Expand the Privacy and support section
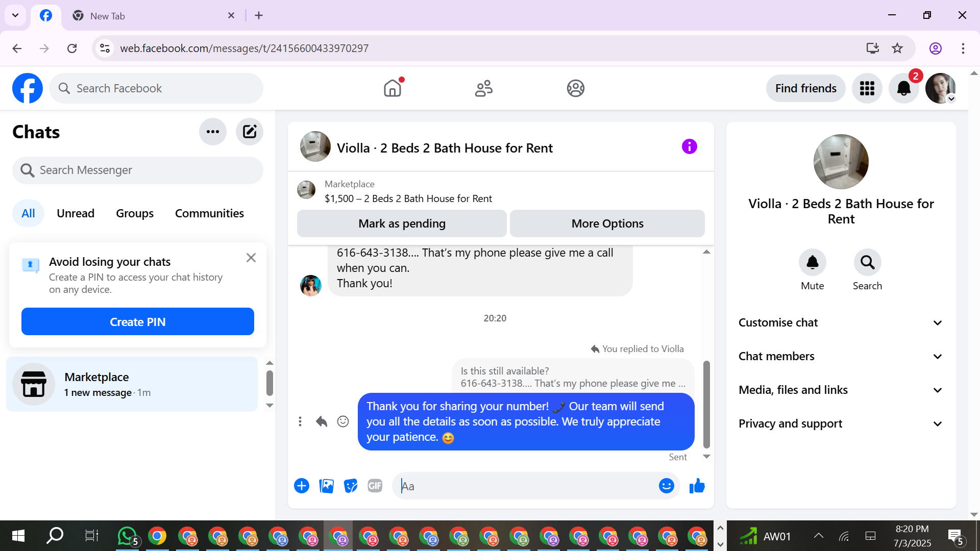Image resolution: width=980 pixels, height=551 pixels. tap(840, 424)
